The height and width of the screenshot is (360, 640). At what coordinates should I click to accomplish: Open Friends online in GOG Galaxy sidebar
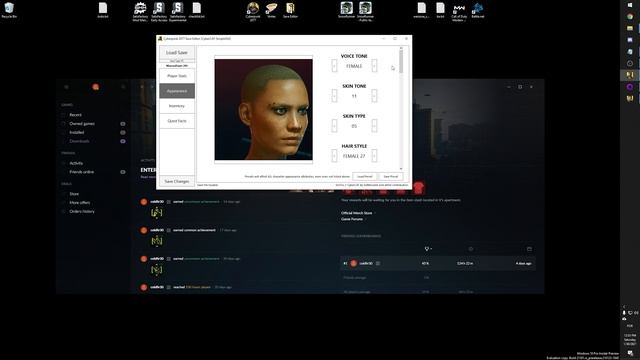82,172
